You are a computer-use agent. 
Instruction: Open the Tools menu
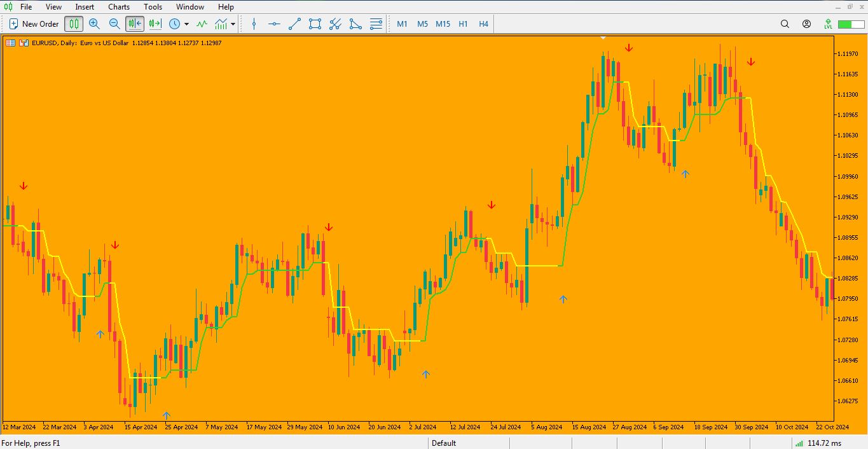click(153, 7)
